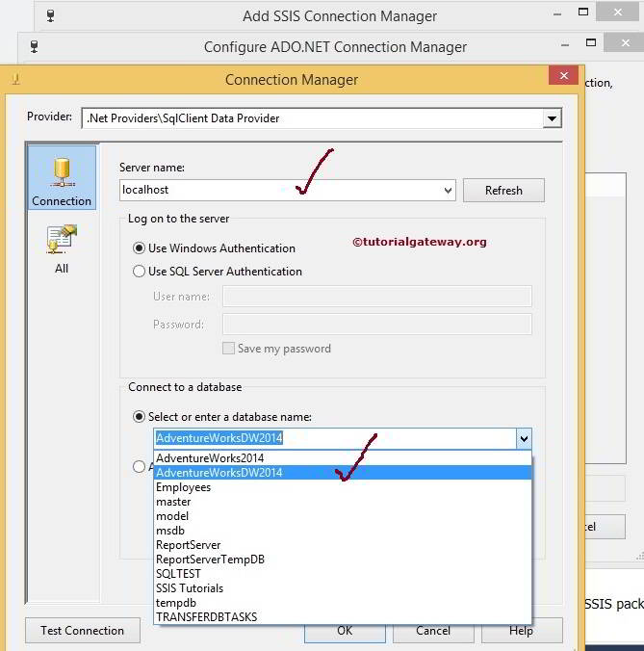Choose highlighted AdventureWorksDW2014 list entry
644x651 pixels.
click(x=343, y=473)
